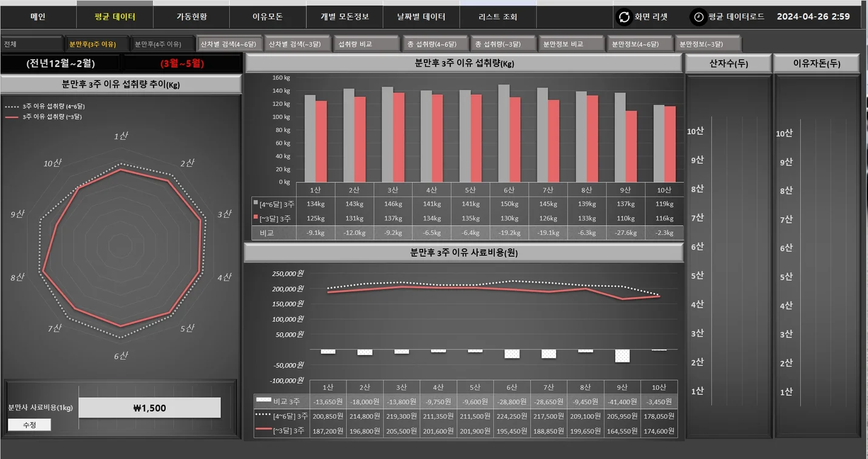Click the 분만정보 비교 button
868x459 pixels.
[572, 44]
